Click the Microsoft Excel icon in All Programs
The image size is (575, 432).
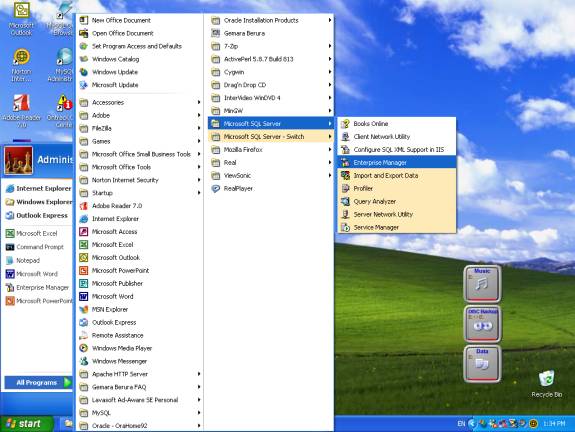coord(84,245)
